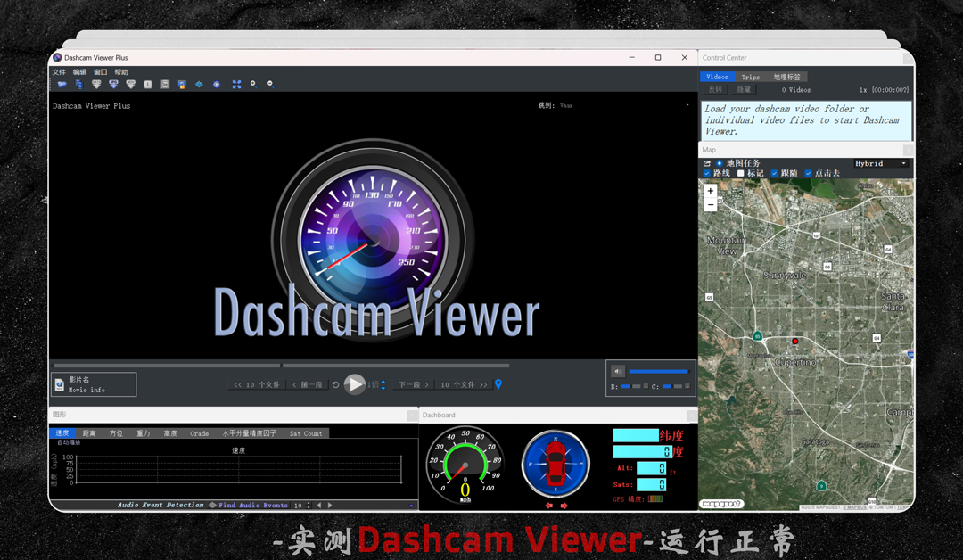Click the replay loop icon beside play
This screenshot has width=963, height=560.
(336, 384)
